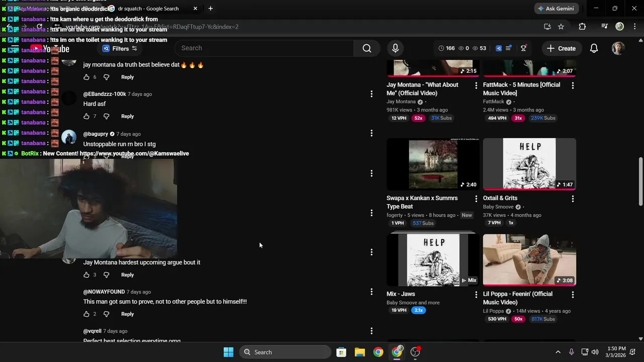Open Microsoft Store from the taskbar

coord(341,352)
